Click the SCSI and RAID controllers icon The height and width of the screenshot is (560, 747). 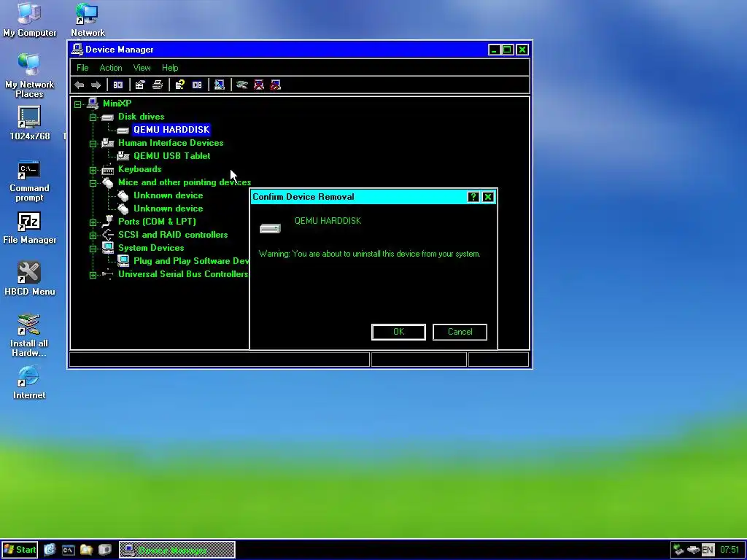coord(108,234)
